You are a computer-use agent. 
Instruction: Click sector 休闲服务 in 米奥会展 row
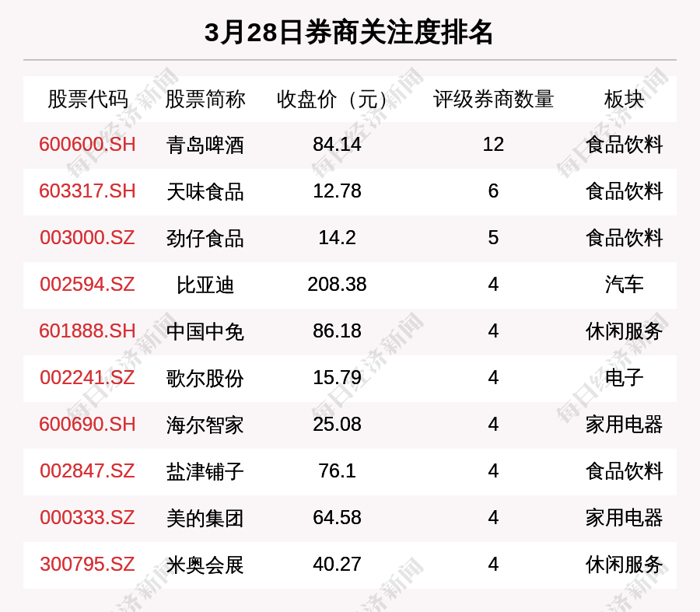pos(624,565)
